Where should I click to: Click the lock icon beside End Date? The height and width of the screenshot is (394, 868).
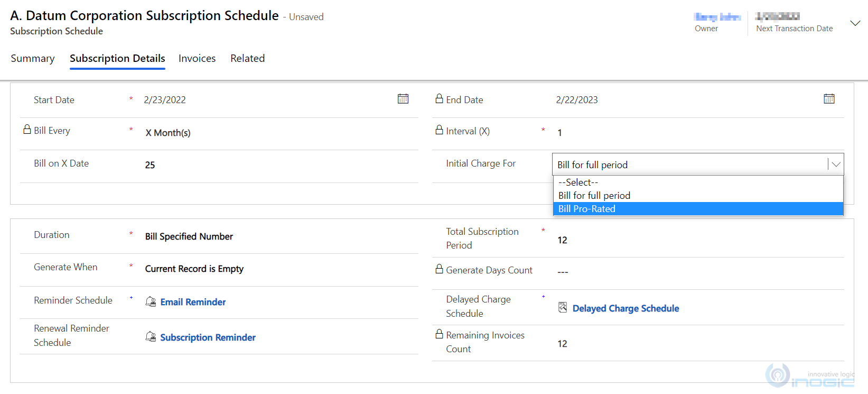coord(439,99)
